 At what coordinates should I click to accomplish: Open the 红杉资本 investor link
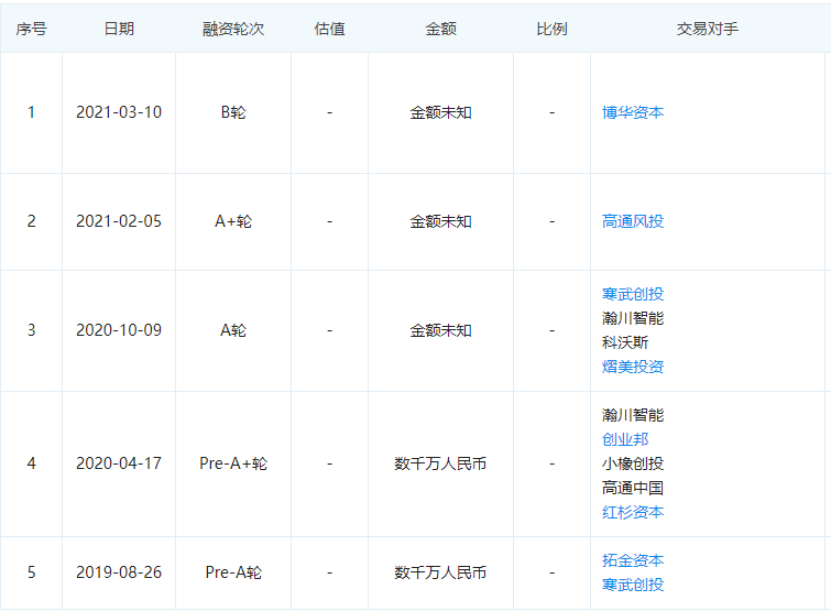click(632, 512)
